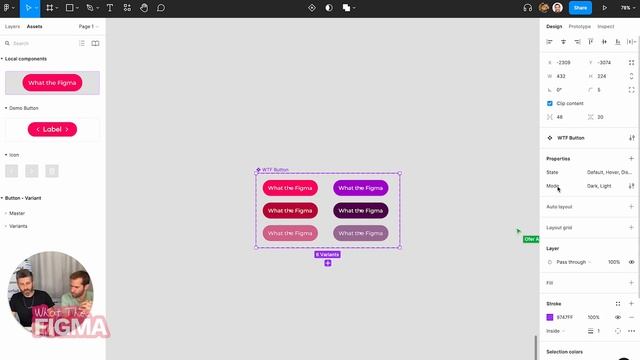640x360 pixels.
Task: Open advanced stroke options ellipsis
Action: [x=631, y=331]
